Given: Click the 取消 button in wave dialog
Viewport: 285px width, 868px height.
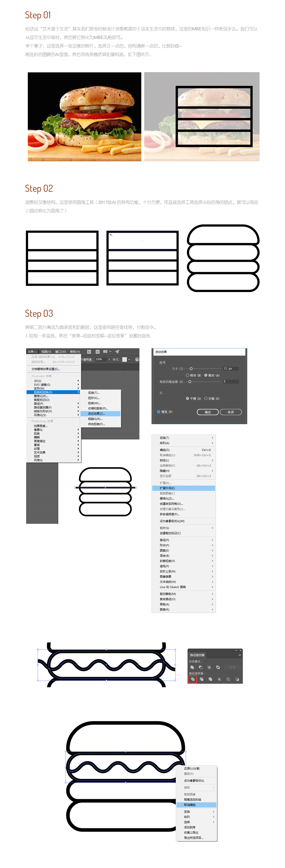Looking at the screenshot, I should (231, 412).
